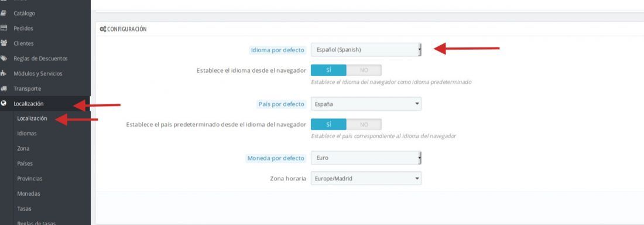This screenshot has height=225, width=644.
Task: Expand the Zona horaria Europe/Madrid dropdown
Action: tap(366, 179)
